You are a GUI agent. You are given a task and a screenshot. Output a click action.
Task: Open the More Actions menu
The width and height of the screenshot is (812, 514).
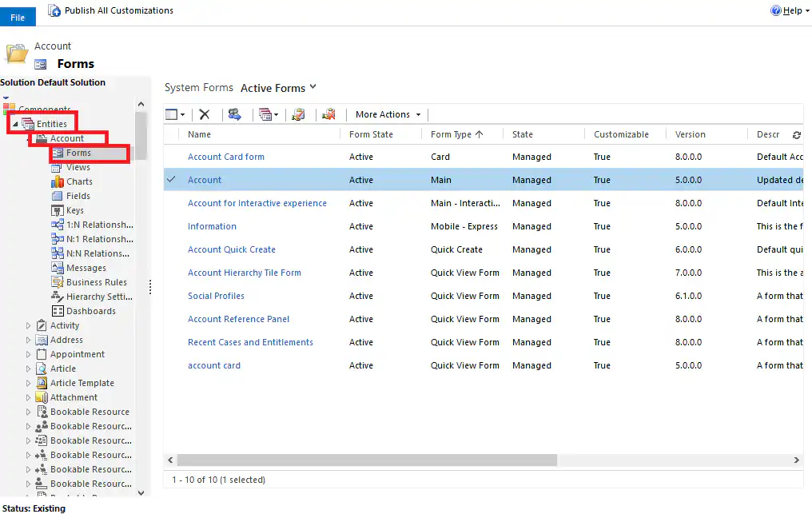(x=386, y=114)
